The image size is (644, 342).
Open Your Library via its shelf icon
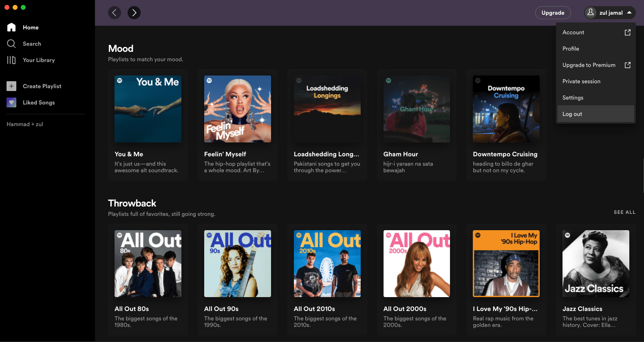[x=11, y=60]
